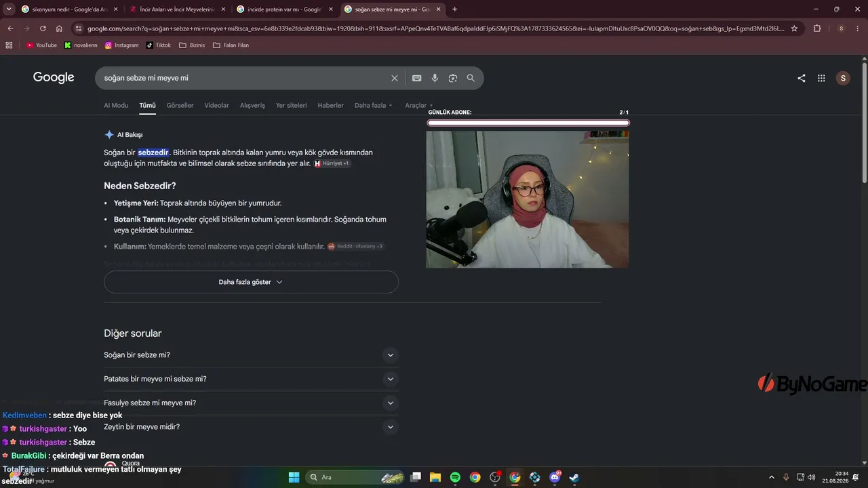Show hidden system tray icons
This screenshot has height=488, width=868.
click(772, 477)
